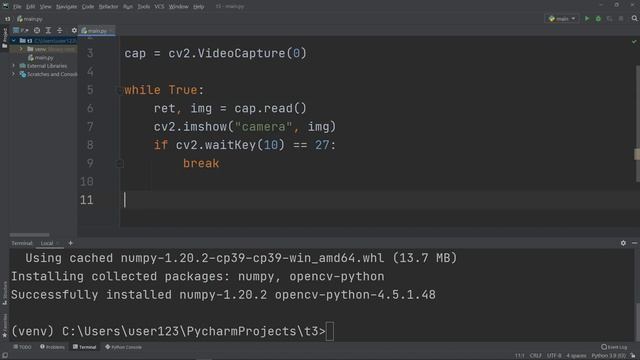Toggle the Structure tool window side tab
640x360 pixels.
pyautogui.click(x=4, y=293)
